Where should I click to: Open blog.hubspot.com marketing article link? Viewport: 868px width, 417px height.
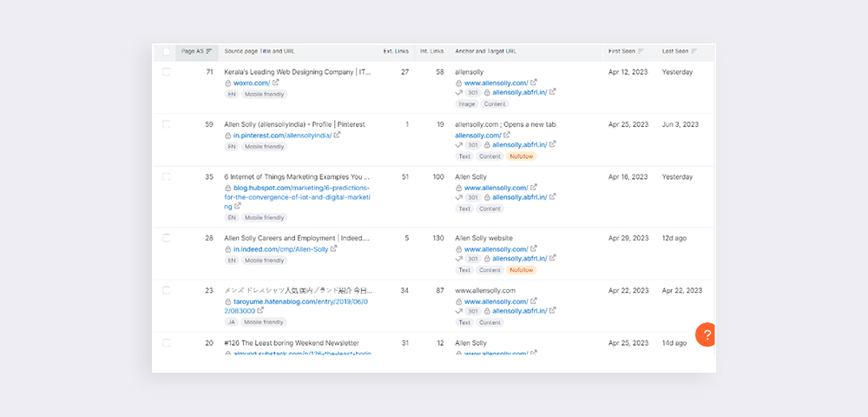tap(297, 197)
